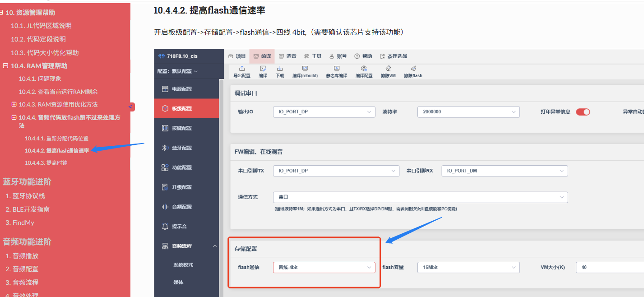Click the 静态库编译 toolbar icon
Image resolution: width=644 pixels, height=297 pixels.
[x=337, y=69]
